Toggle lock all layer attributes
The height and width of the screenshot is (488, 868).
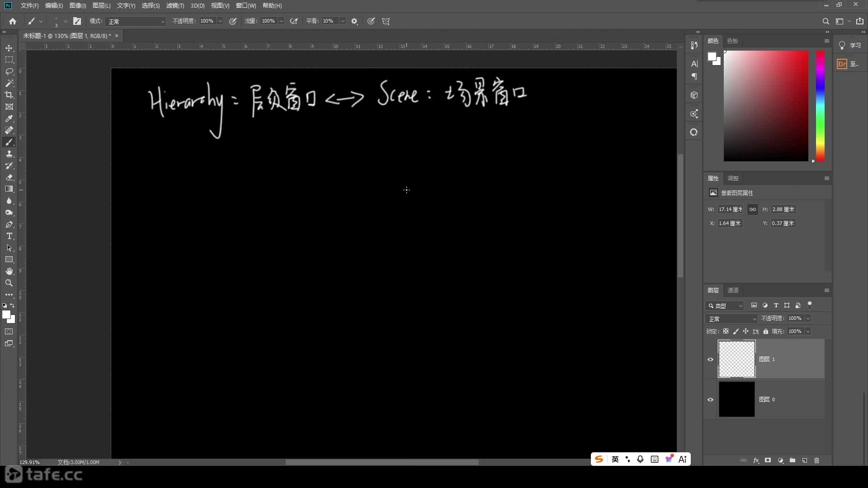(x=766, y=331)
